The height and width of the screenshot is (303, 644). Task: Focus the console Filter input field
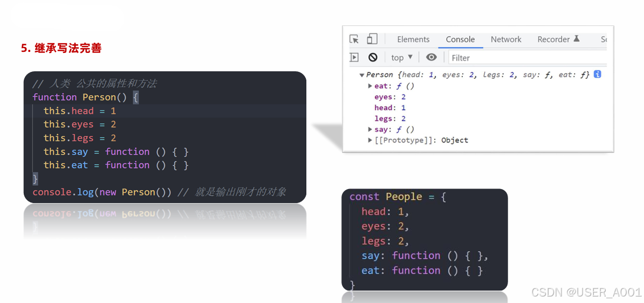(x=527, y=58)
